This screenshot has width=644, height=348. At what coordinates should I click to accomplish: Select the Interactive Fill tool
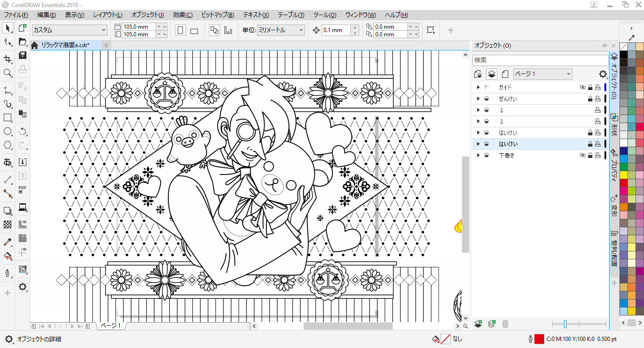(8, 256)
